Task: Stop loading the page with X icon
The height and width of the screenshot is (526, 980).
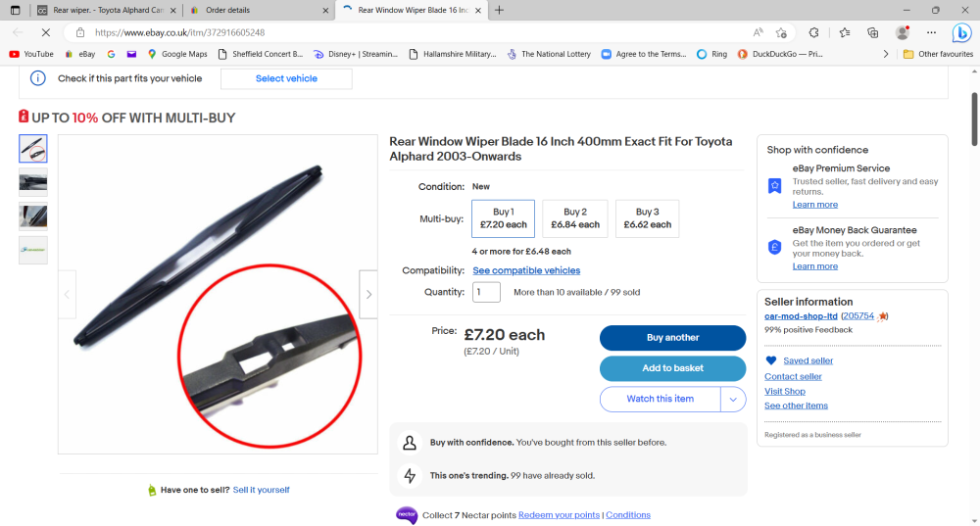Action: (46, 32)
